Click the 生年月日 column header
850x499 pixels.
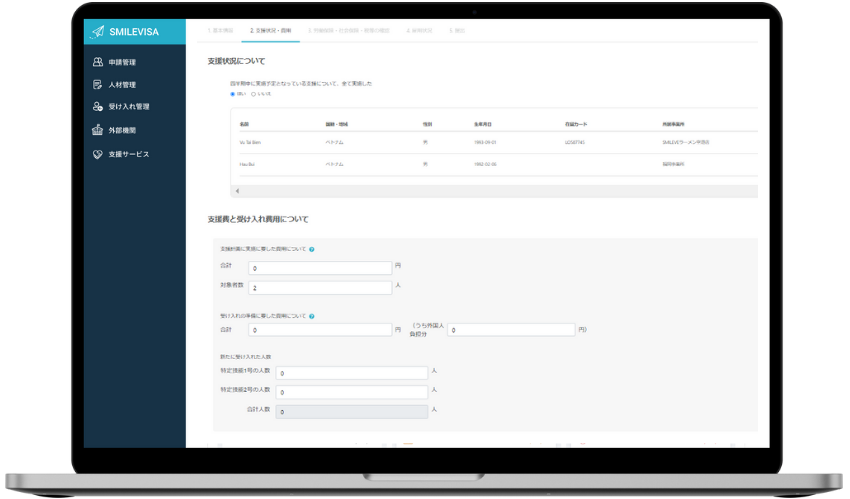pos(482,124)
